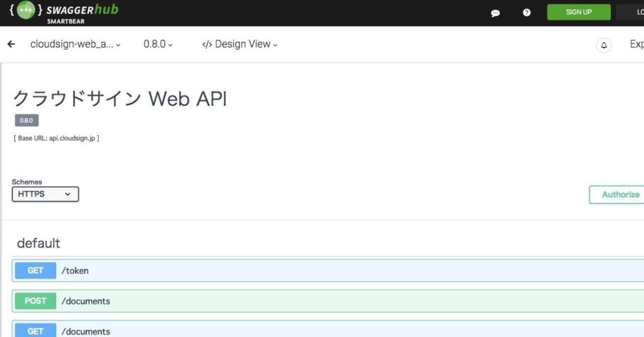Screen dimensions: 644x337
Task: Click the SIGN UP button
Action: (x=579, y=12)
